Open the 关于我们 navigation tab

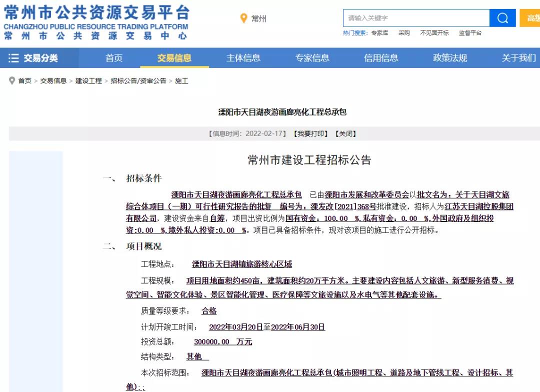(518, 58)
